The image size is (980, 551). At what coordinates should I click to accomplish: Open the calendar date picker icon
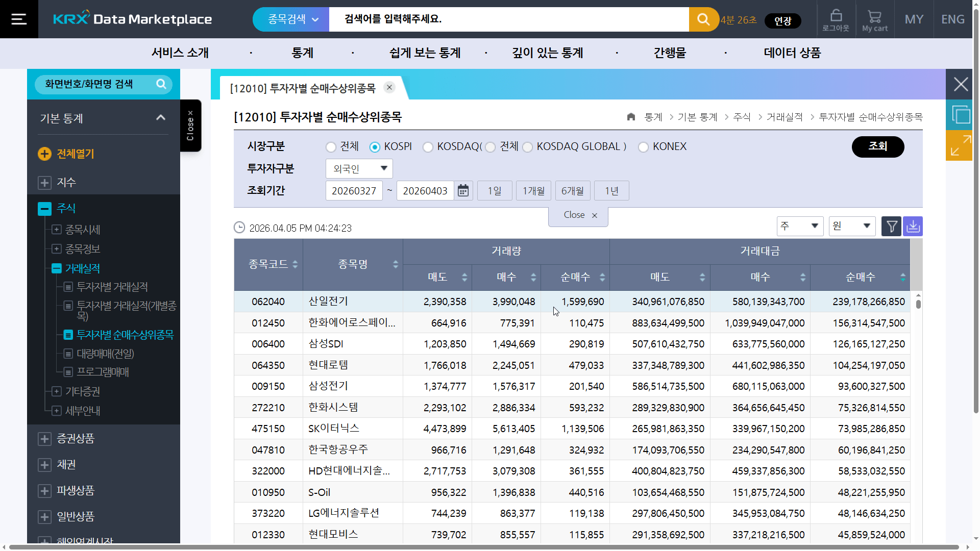[x=463, y=190]
